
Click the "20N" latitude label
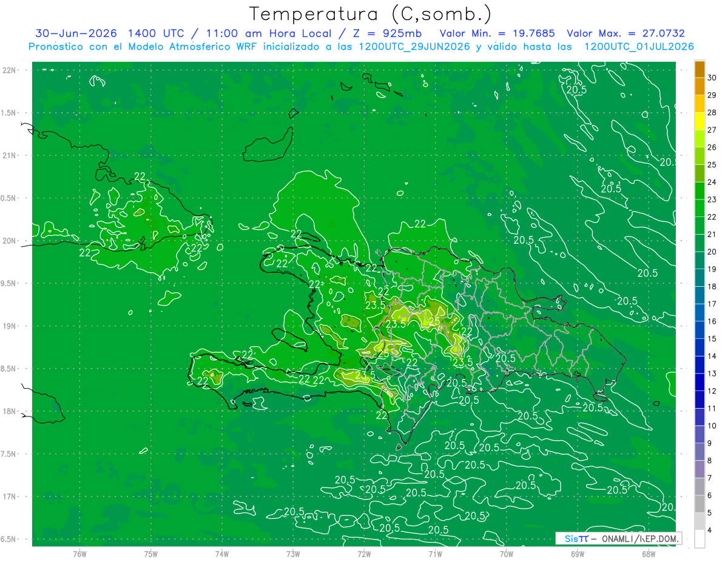point(10,241)
